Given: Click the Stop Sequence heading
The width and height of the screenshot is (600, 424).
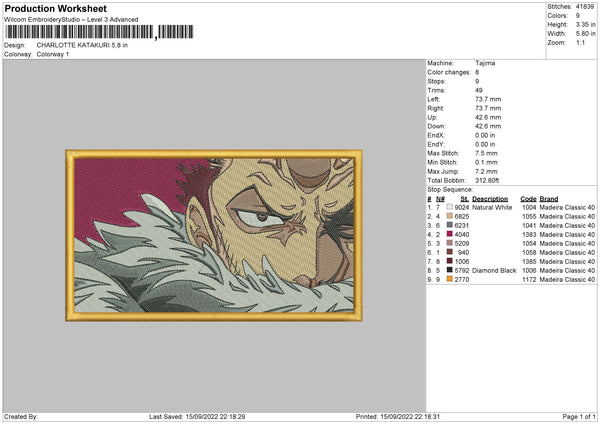Looking at the screenshot, I should click(x=450, y=190).
